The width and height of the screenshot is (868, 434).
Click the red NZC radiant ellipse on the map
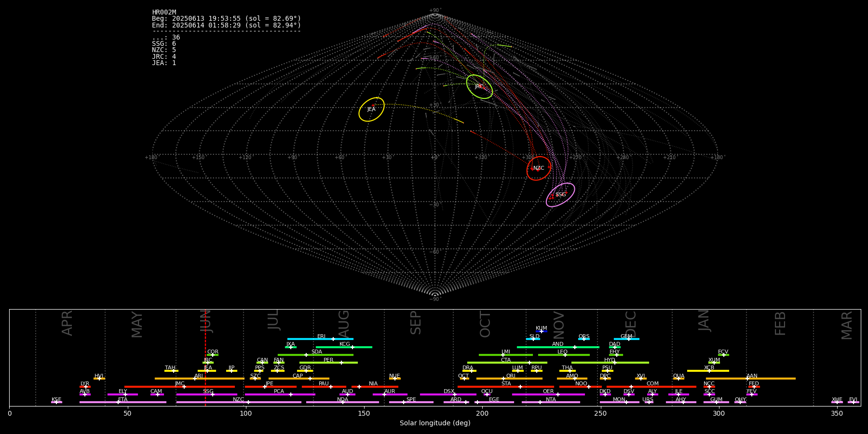coord(539,168)
